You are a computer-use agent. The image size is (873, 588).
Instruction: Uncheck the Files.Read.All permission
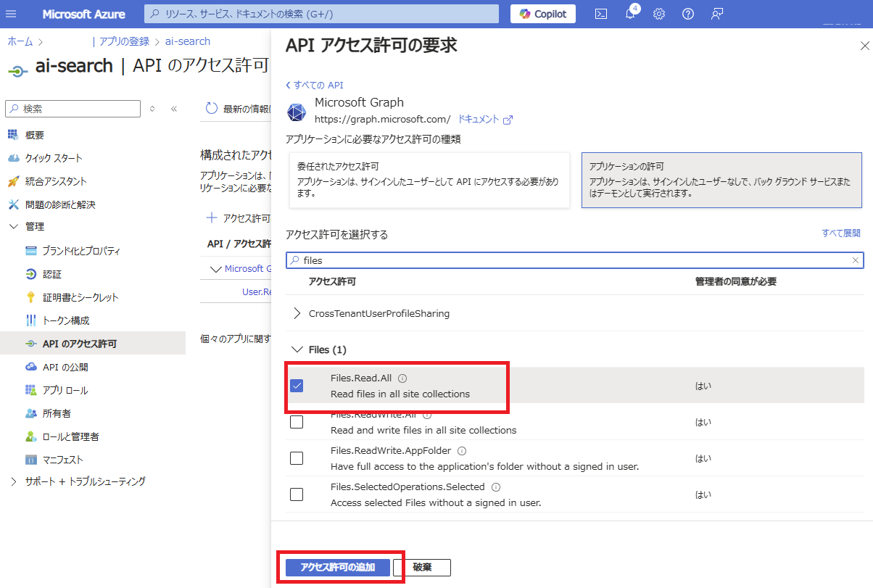[297, 385]
